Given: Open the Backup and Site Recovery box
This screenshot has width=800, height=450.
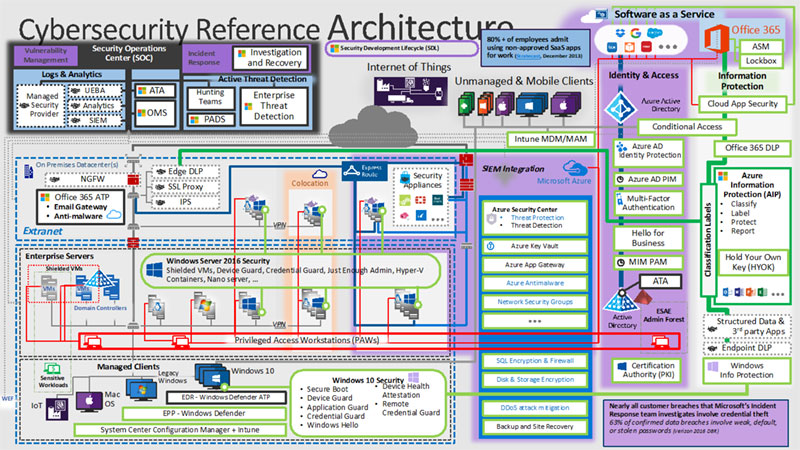Looking at the screenshot, I should tap(534, 427).
